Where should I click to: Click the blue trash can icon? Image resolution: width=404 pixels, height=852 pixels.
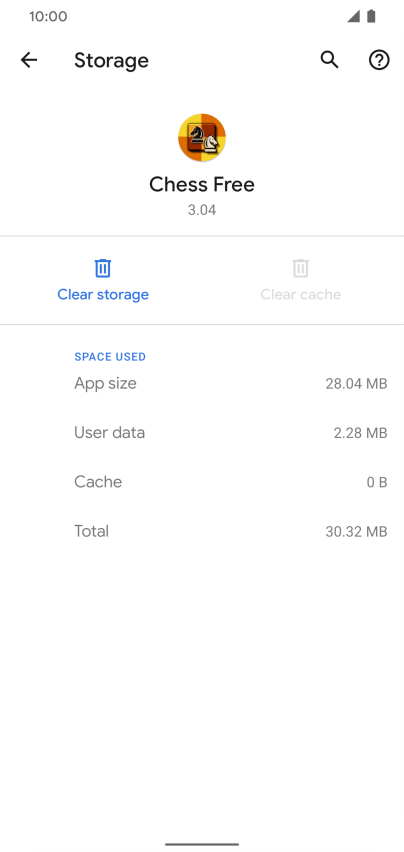click(x=103, y=268)
